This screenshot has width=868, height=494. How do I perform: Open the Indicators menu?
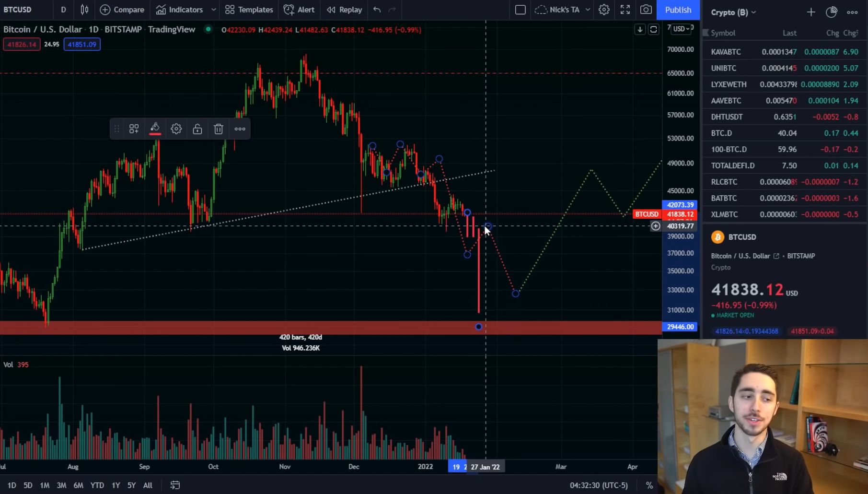(180, 10)
